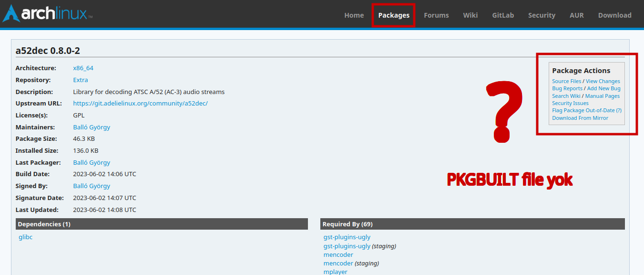
Task: Open the Wiki from the navigation bar
Action: tap(470, 15)
